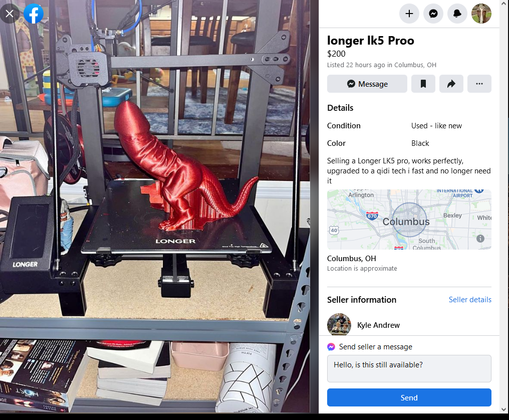The height and width of the screenshot is (420, 509).
Task: Click the Columbus location map
Action: click(x=409, y=220)
